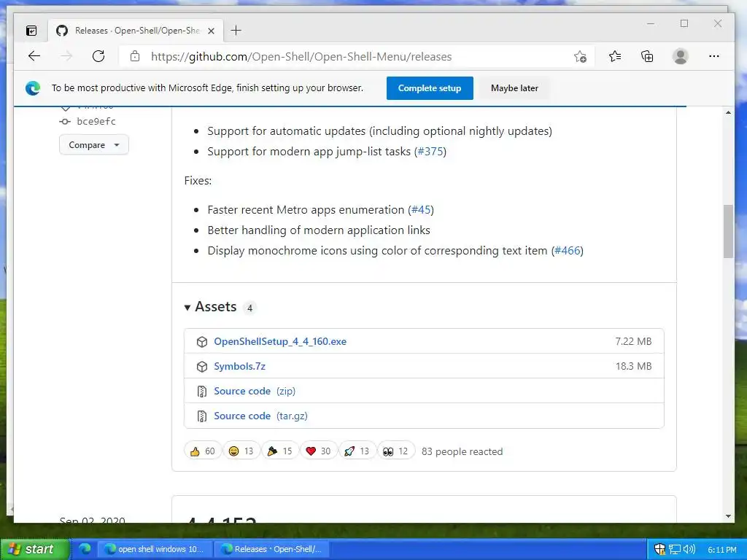The image size is (747, 560).
Task: Toggle the rocket reaction with 13
Action: point(357,451)
